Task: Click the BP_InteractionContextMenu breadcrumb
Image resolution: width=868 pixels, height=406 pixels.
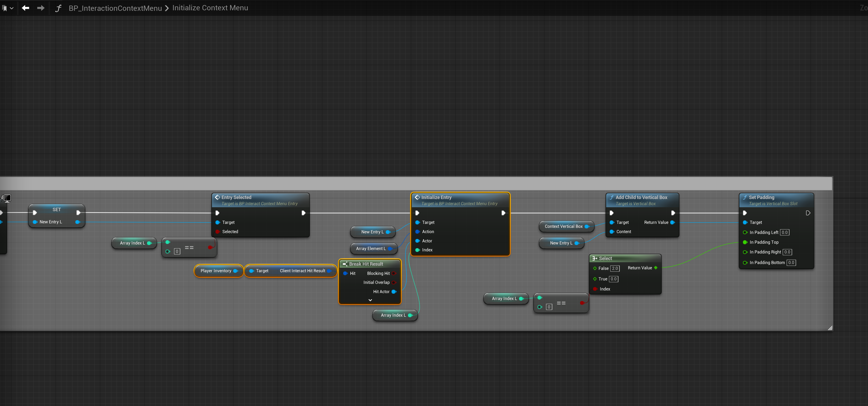Action: pos(115,8)
